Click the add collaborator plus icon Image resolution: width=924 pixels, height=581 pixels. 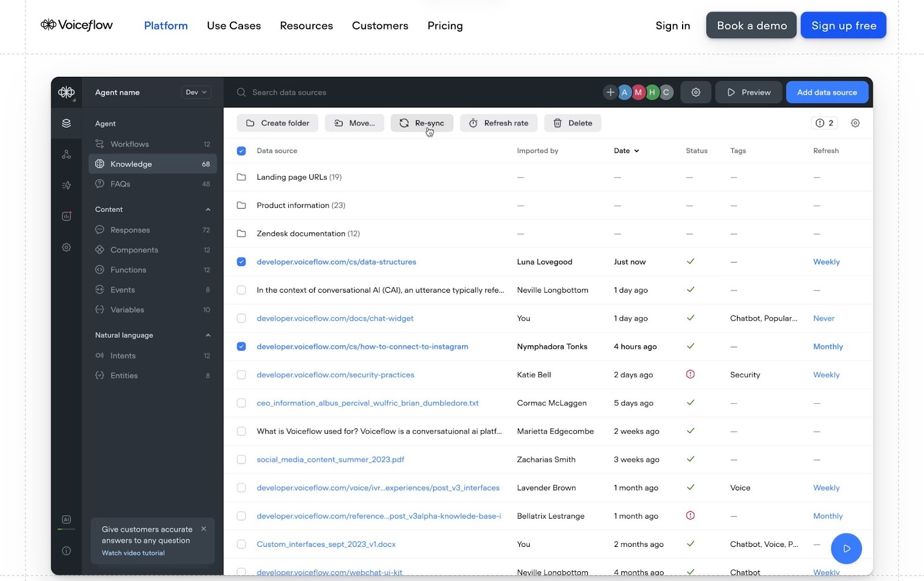point(610,92)
